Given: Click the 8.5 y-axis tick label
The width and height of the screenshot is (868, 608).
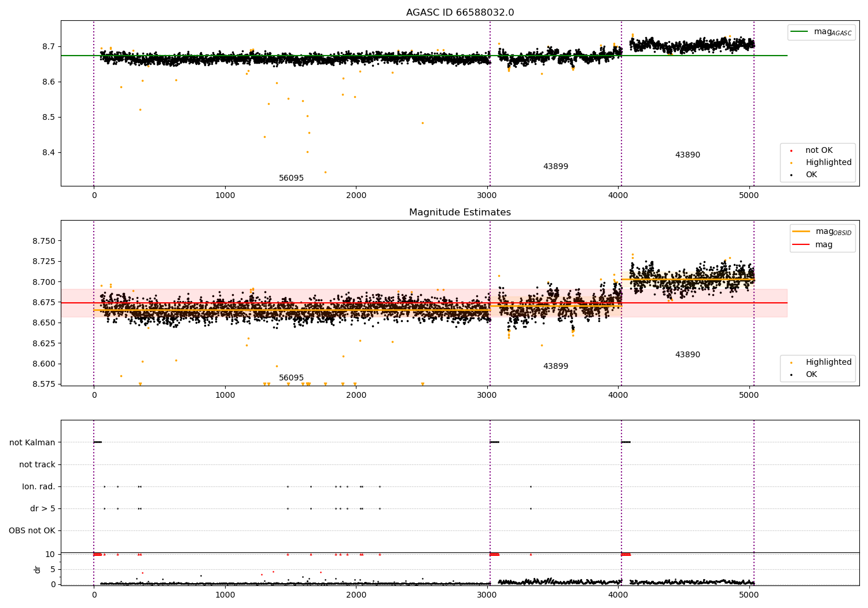Looking at the screenshot, I should point(50,118).
